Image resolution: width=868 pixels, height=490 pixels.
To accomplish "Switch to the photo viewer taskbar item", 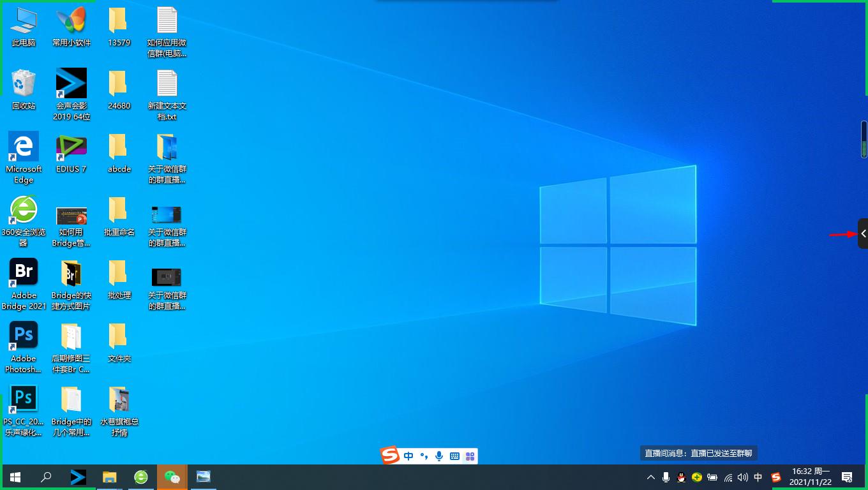I will (x=204, y=477).
